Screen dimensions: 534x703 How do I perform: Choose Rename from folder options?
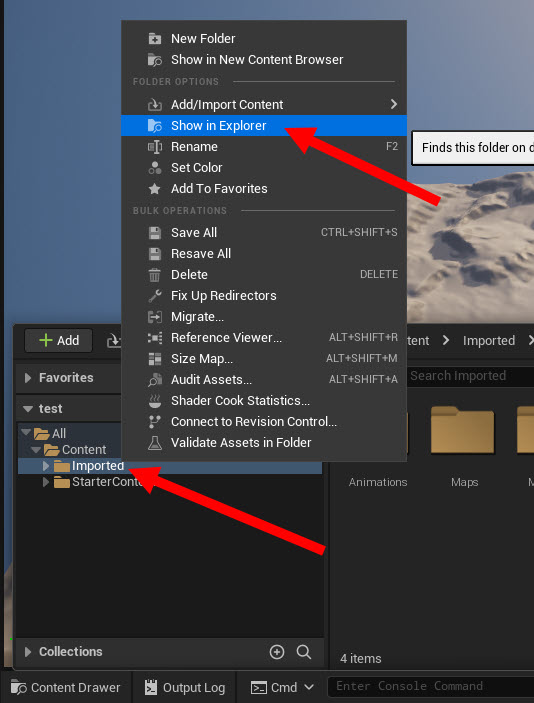tap(264, 147)
